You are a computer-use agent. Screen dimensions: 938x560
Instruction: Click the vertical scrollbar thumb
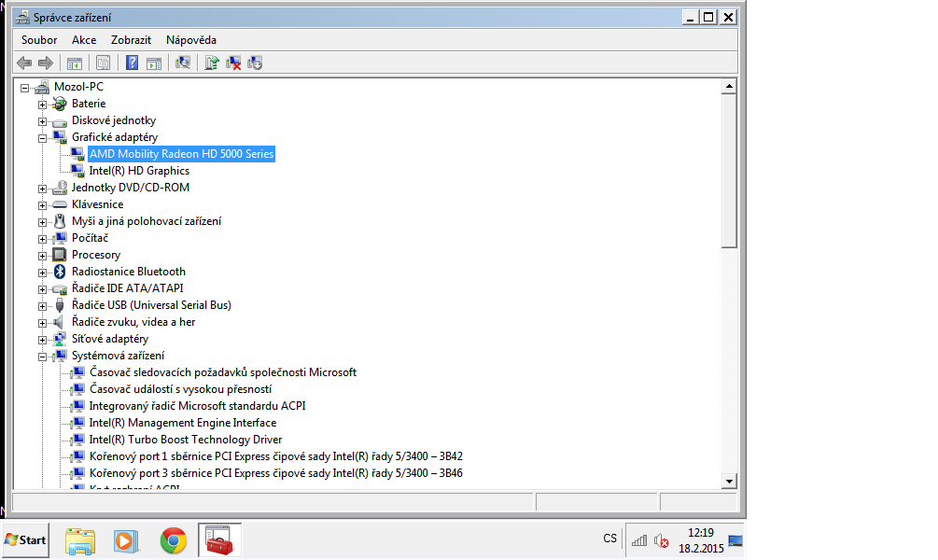point(729,171)
